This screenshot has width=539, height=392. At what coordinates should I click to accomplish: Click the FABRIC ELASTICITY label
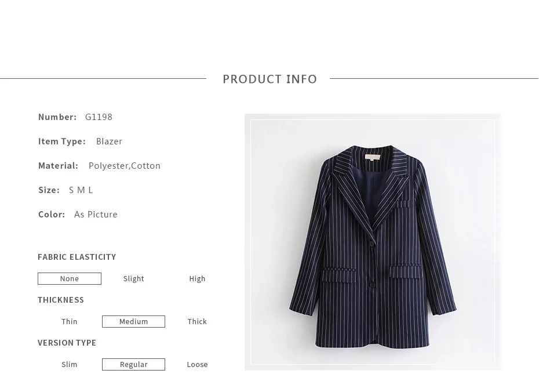(77, 257)
